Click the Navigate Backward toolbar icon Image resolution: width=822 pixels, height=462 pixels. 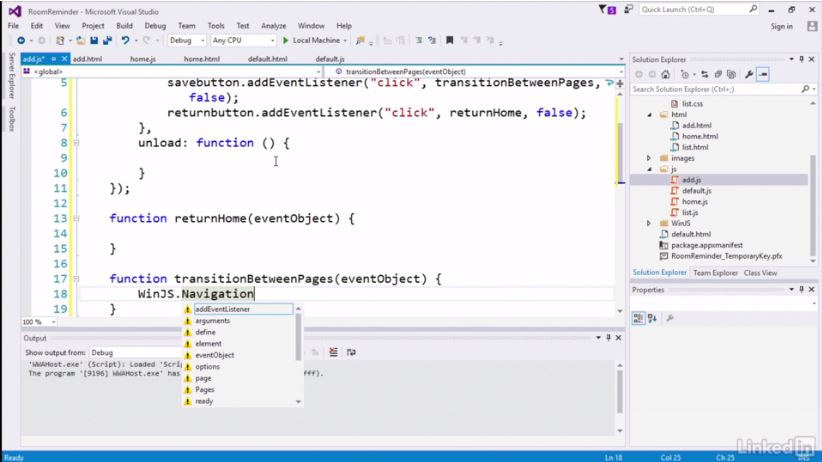click(x=21, y=40)
